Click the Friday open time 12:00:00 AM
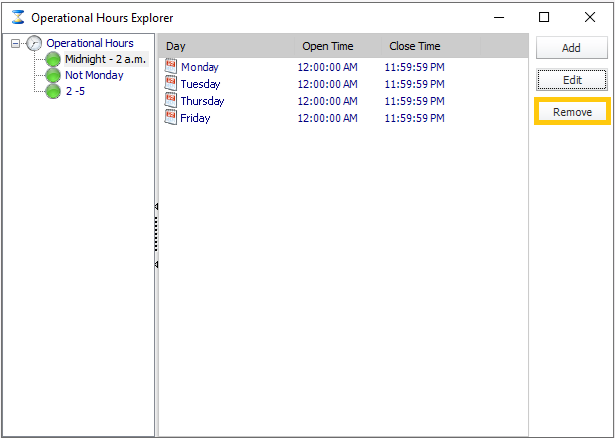 pyautogui.click(x=328, y=118)
